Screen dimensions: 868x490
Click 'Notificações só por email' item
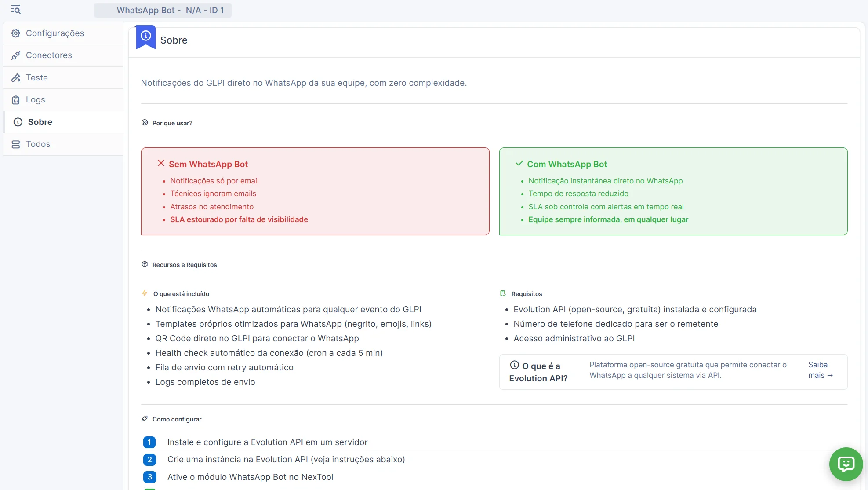(214, 181)
